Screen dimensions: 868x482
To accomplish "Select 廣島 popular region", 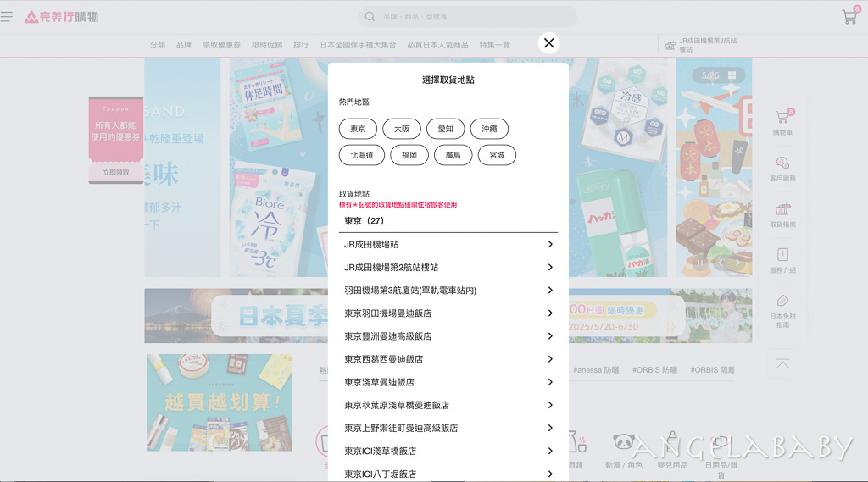I will click(453, 156).
